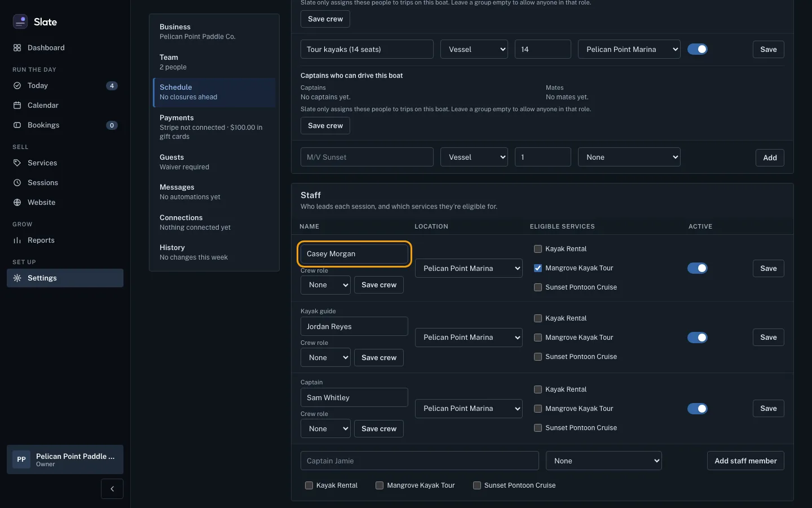Click the PP avatar badge

pyautogui.click(x=21, y=459)
